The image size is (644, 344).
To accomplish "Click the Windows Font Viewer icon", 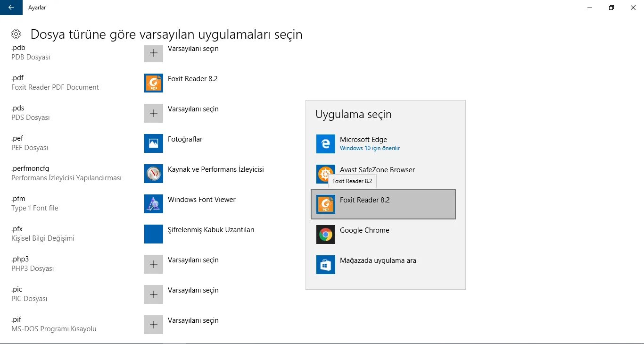I will coord(154,204).
